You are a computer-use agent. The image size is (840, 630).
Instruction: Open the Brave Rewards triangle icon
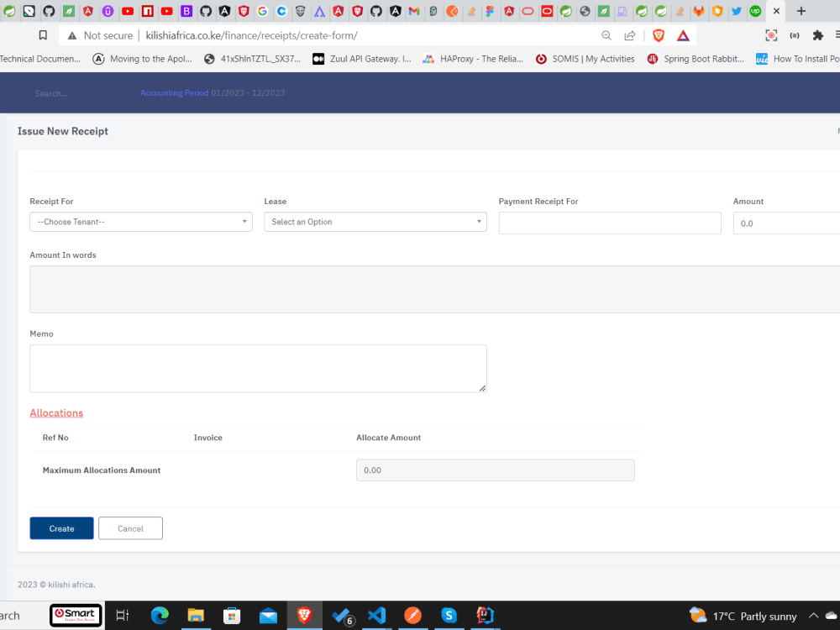click(683, 35)
